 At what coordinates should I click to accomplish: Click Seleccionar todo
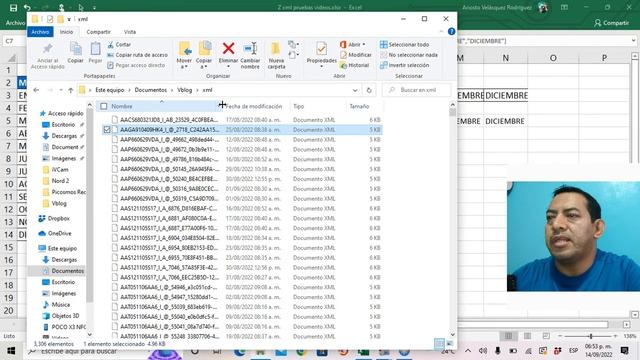click(x=404, y=44)
